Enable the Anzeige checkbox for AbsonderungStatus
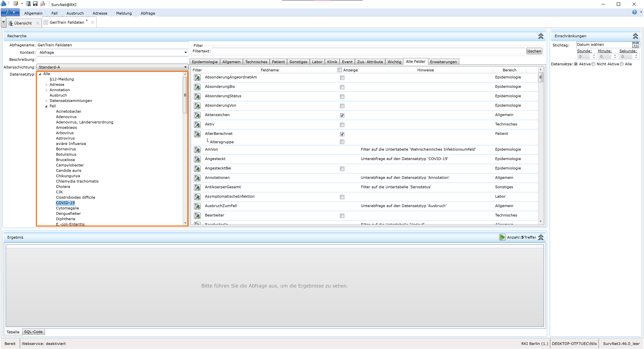Viewport: 644px width, 349px height. tap(342, 97)
